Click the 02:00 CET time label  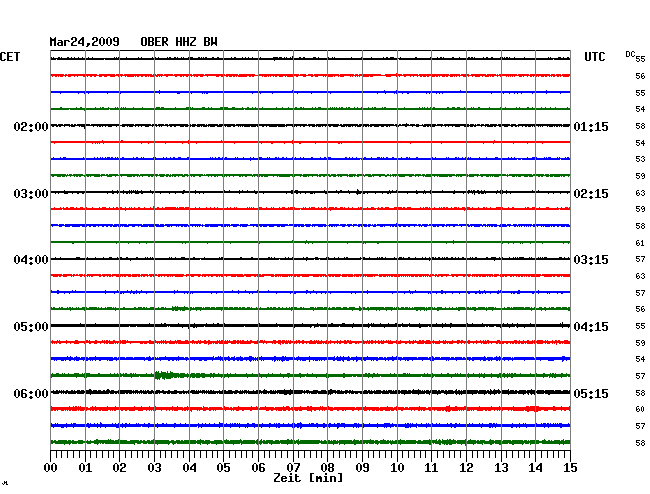click(x=31, y=127)
